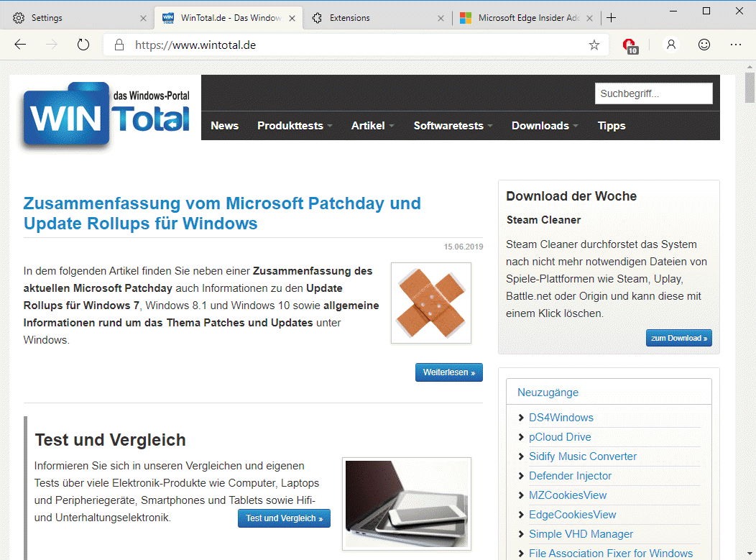Open the Tipps menu item

tap(612, 126)
